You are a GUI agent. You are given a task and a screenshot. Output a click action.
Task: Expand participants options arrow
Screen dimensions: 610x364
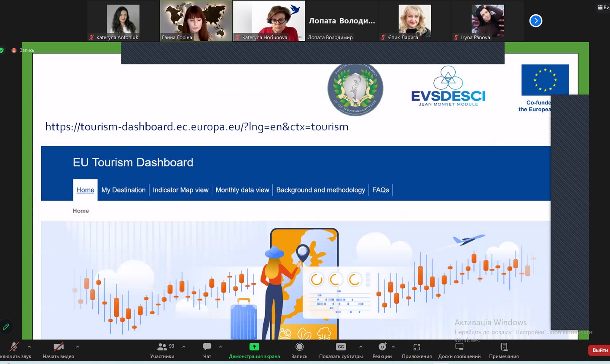tap(184, 347)
